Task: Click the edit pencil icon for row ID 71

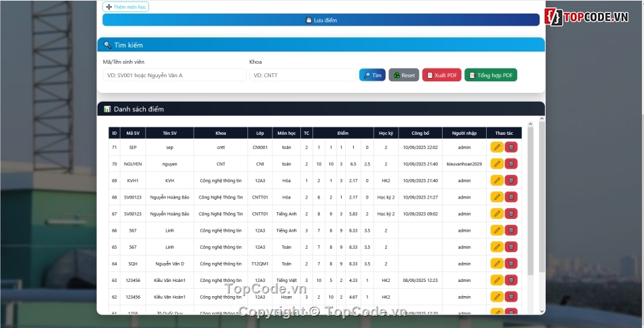Action: tap(496, 147)
